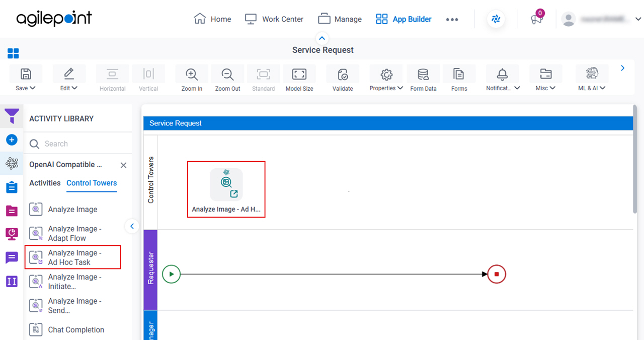Click the magenta form icon in sidebar
The width and height of the screenshot is (644, 340).
click(x=12, y=211)
